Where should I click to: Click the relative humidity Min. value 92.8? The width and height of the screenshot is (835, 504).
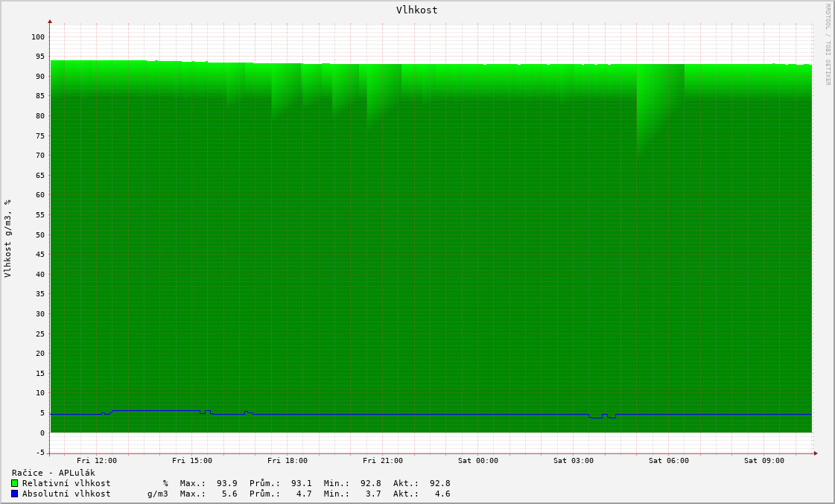click(x=370, y=483)
